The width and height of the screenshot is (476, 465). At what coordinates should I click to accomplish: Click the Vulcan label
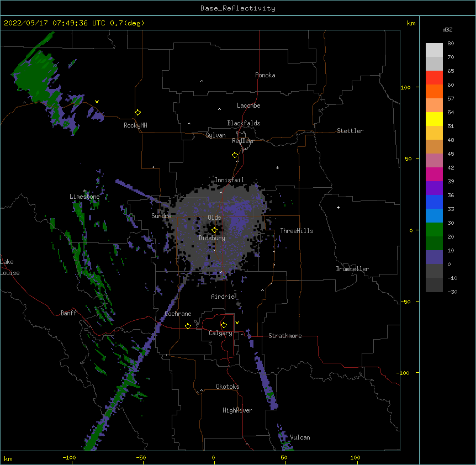coord(300,437)
